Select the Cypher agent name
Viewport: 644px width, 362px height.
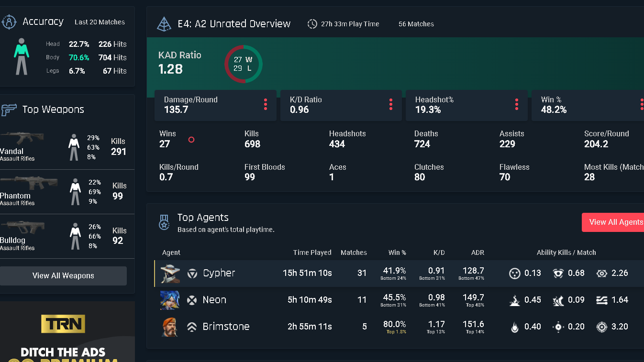tap(219, 274)
